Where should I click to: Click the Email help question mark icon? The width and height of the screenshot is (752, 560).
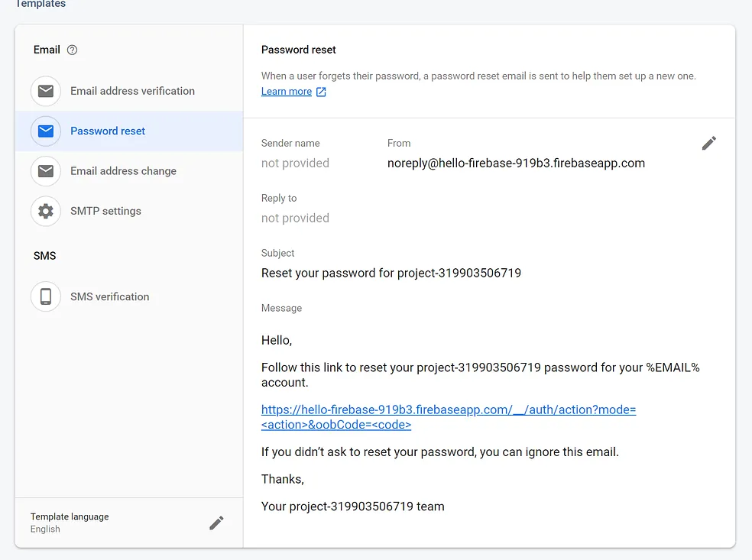tap(72, 50)
